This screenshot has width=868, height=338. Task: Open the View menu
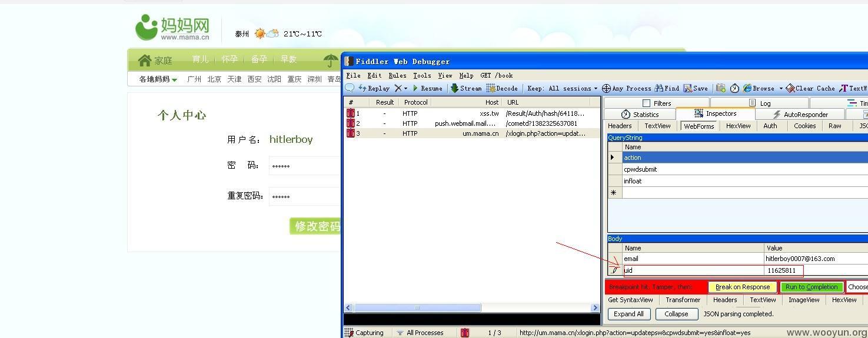tap(445, 75)
